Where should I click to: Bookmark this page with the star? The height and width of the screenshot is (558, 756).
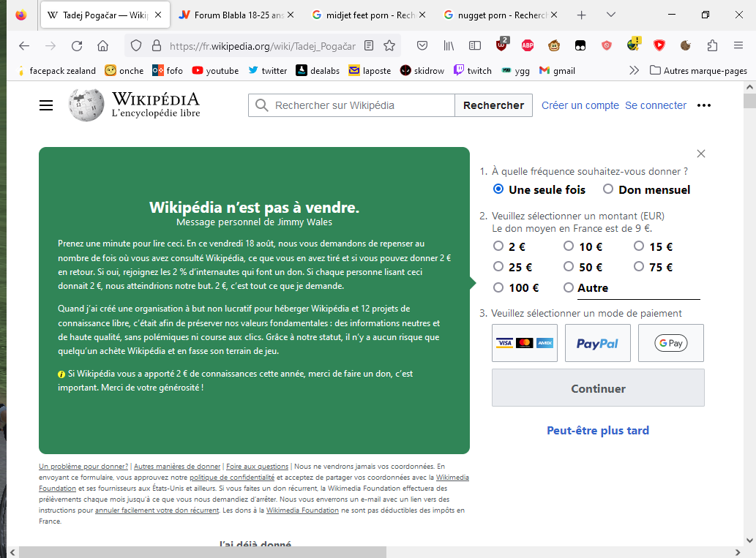389,46
